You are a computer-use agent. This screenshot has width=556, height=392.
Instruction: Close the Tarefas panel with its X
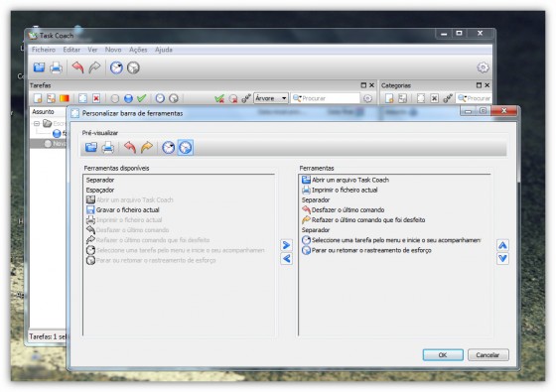click(371, 85)
